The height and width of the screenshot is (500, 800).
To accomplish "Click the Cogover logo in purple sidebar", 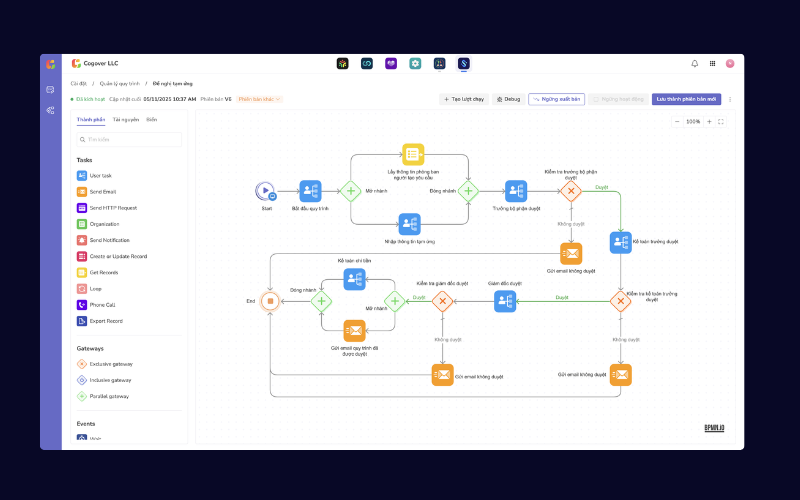I will (51, 64).
